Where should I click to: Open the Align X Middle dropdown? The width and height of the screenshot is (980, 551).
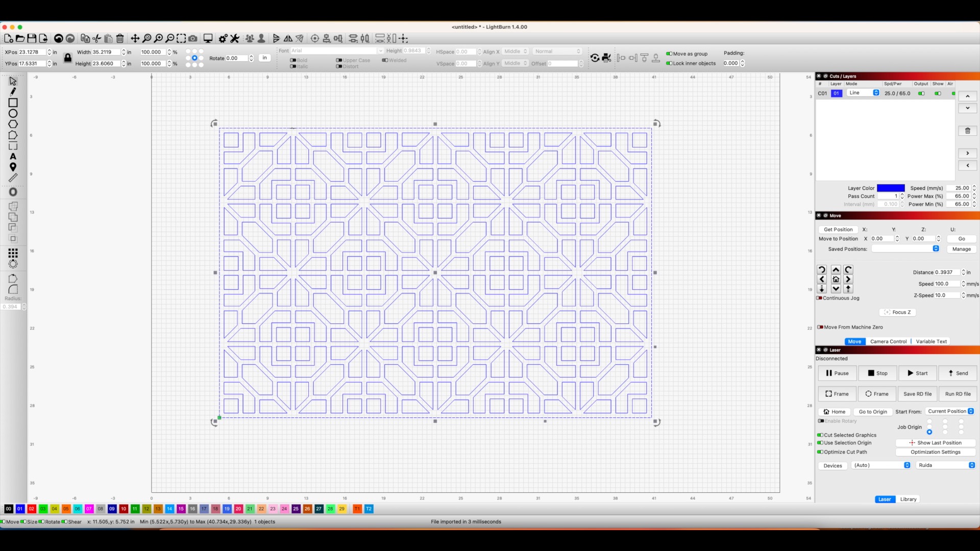point(515,52)
